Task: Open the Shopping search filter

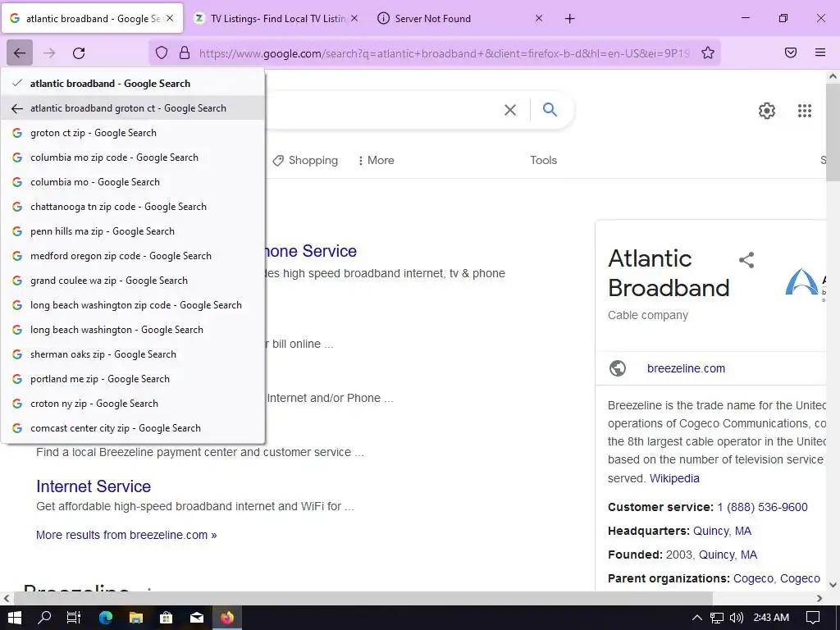Action: (305, 160)
